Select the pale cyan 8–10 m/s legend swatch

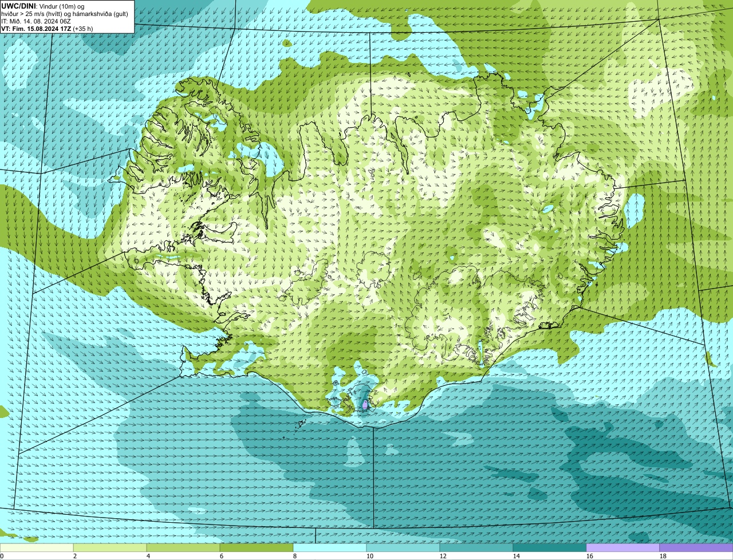click(330, 547)
